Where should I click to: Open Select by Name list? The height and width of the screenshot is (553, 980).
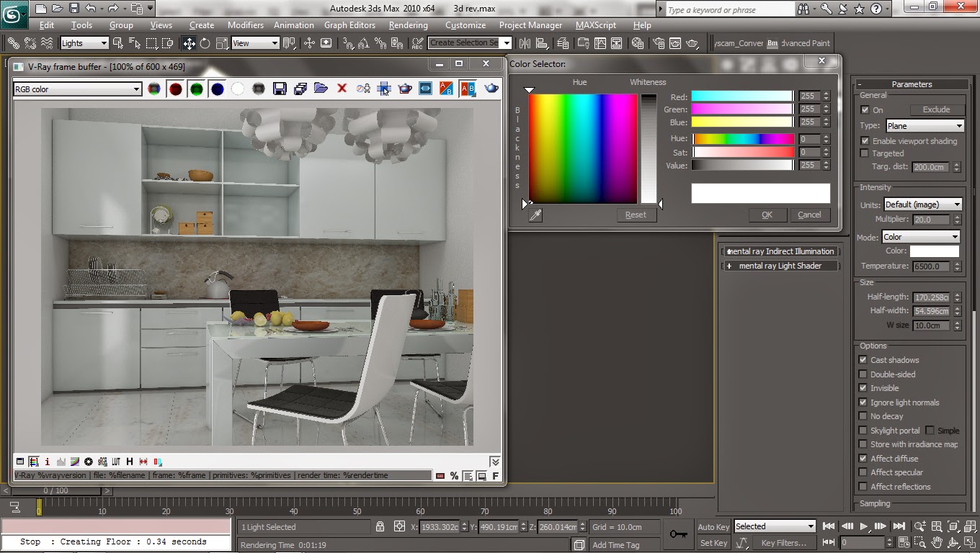click(x=134, y=43)
